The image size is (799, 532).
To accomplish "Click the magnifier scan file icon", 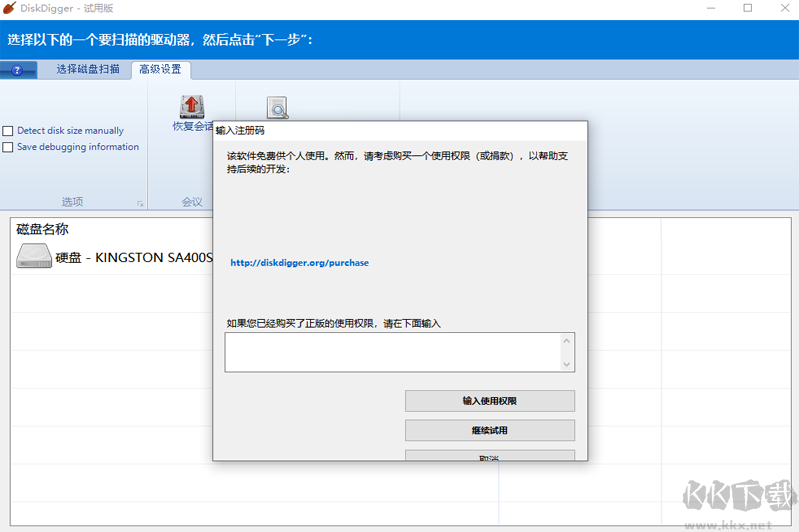I will click(278, 108).
